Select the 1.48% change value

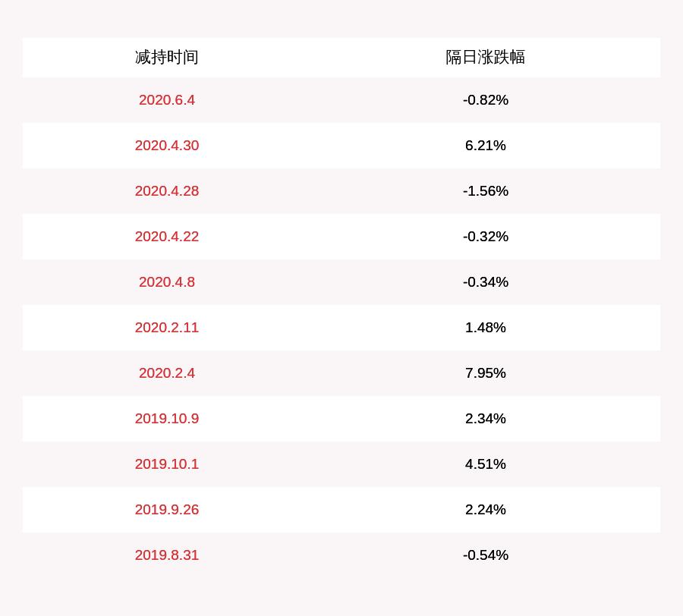pos(486,328)
